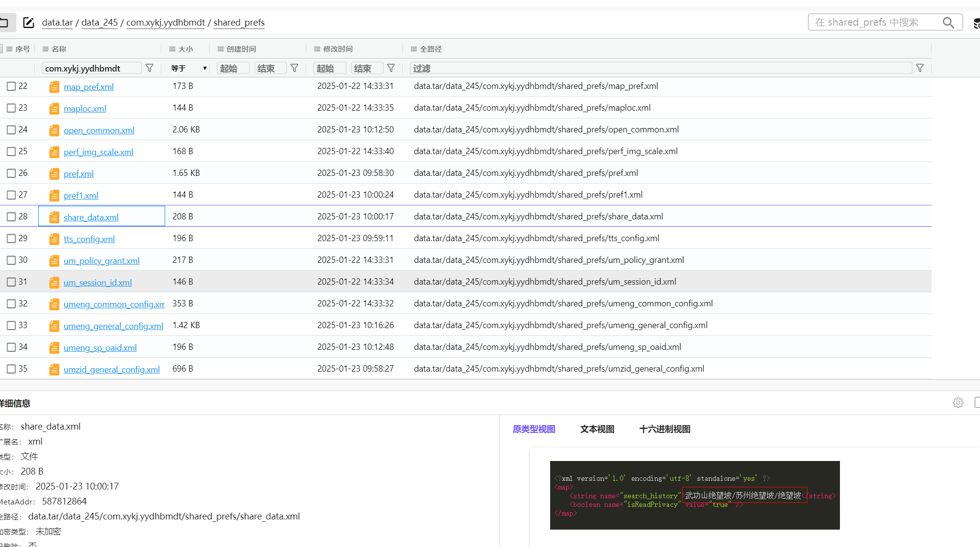Click the edit path pencil icon
The height and width of the screenshot is (547, 980).
pyautogui.click(x=28, y=23)
